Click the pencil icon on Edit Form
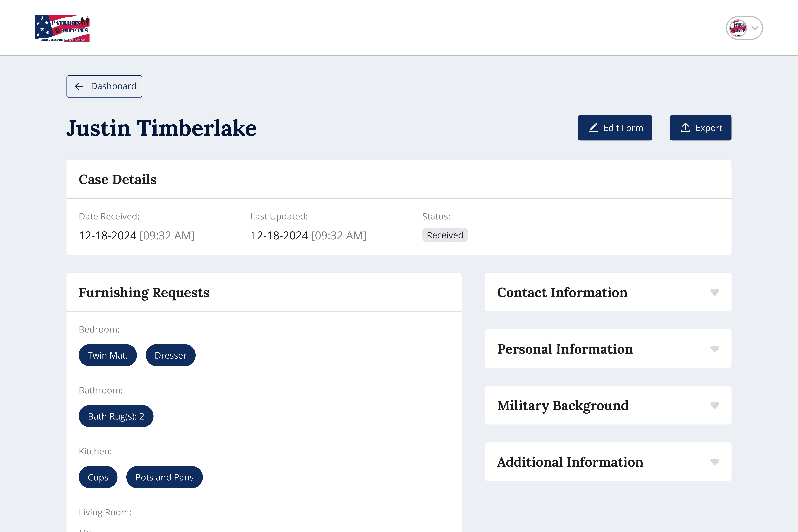Screen dimensions: 798x532 593,128
